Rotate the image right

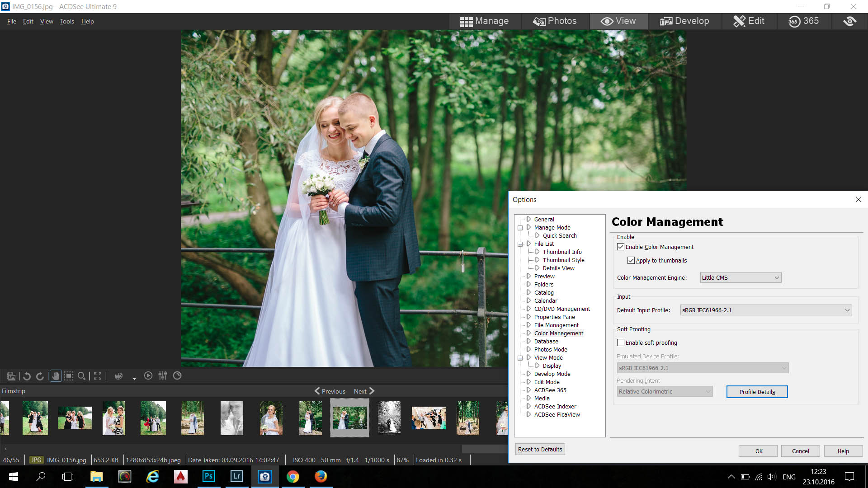40,376
